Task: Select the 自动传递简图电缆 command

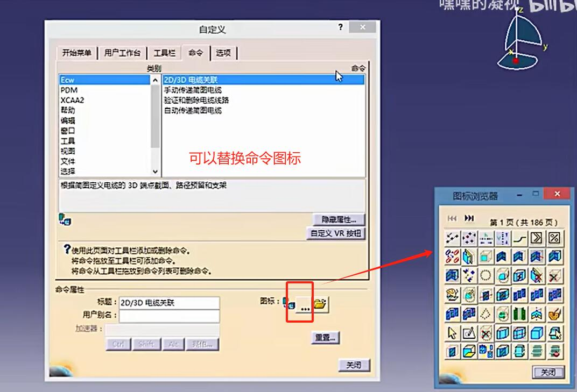Action: (264, 110)
